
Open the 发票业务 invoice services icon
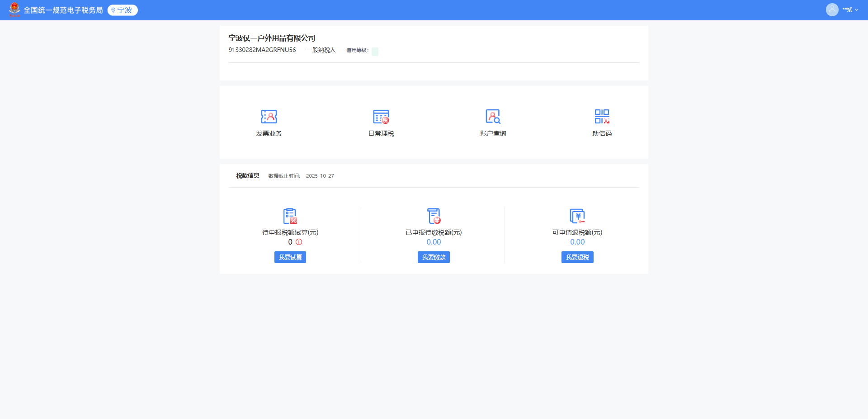[x=269, y=117]
